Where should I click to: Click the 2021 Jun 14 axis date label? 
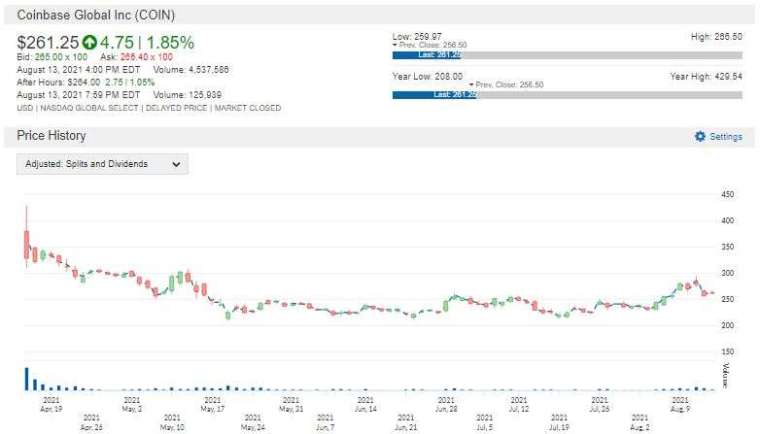click(x=365, y=404)
